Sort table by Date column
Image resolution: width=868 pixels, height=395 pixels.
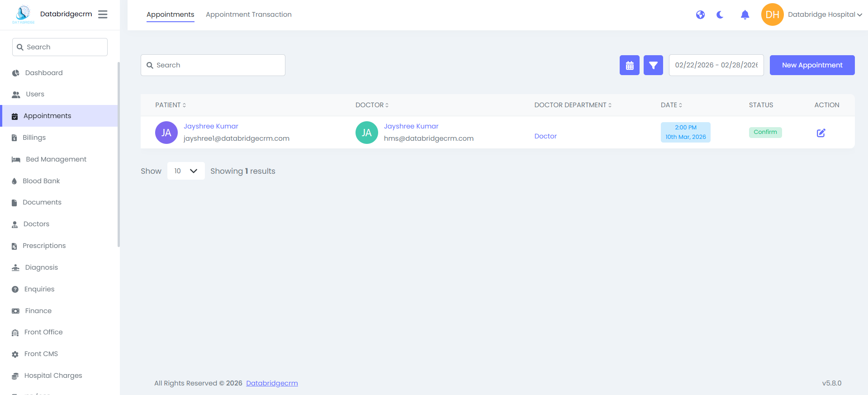(671, 105)
